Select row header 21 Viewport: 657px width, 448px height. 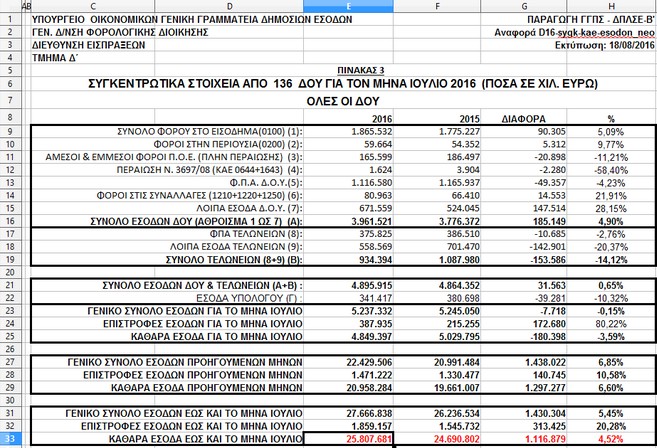tap(10, 285)
